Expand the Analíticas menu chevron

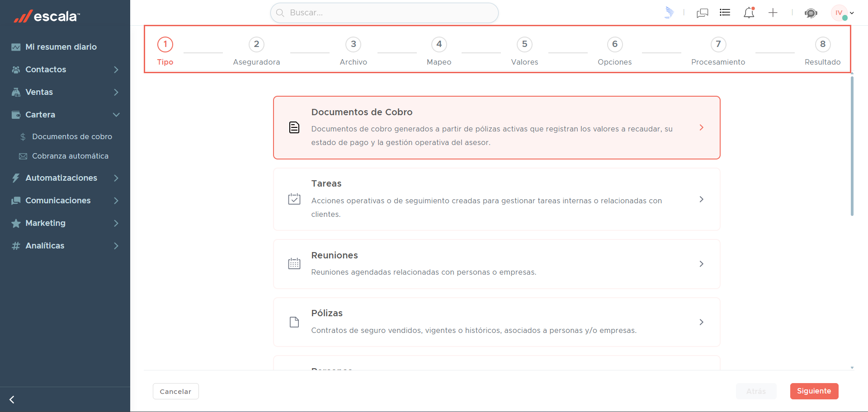pos(116,246)
